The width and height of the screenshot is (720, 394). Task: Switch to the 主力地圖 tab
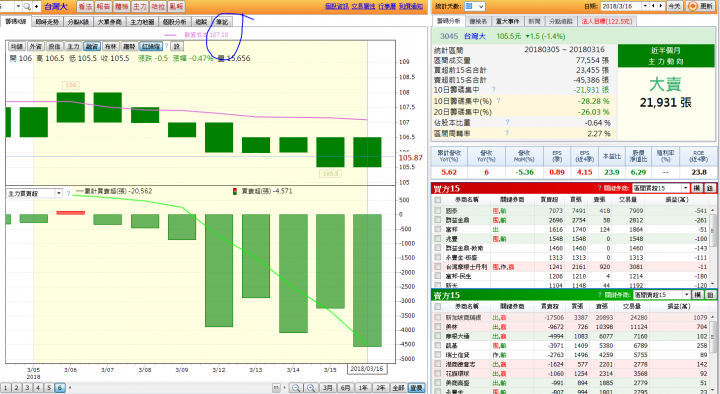click(x=142, y=22)
